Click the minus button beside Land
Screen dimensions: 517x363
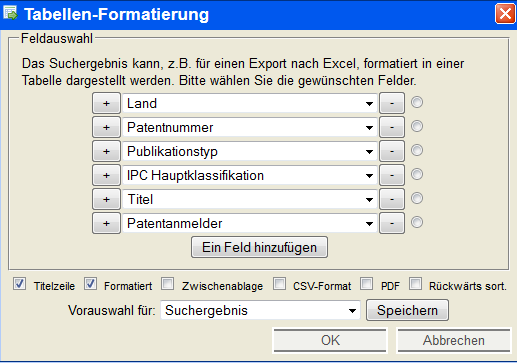pyautogui.click(x=392, y=103)
